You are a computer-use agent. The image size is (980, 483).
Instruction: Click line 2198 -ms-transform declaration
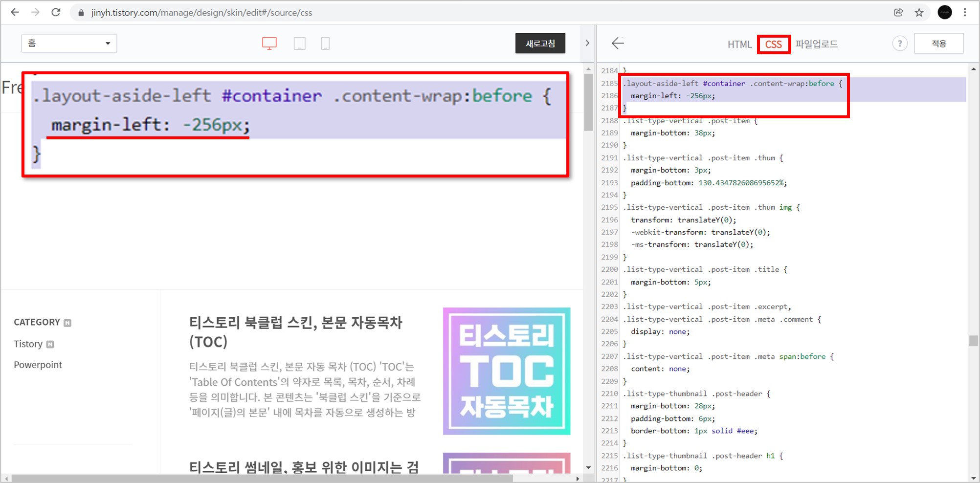tap(692, 244)
